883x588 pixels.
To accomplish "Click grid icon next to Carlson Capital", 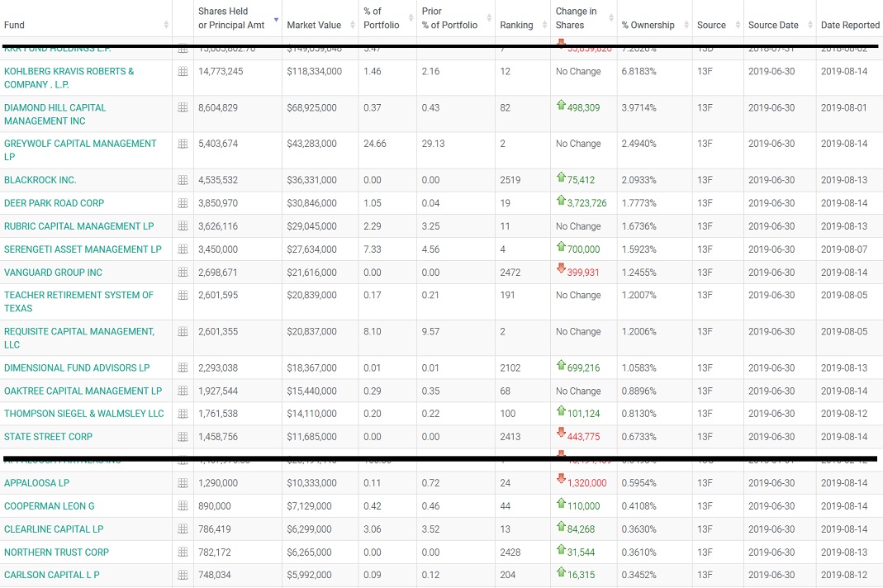I will (183, 576).
